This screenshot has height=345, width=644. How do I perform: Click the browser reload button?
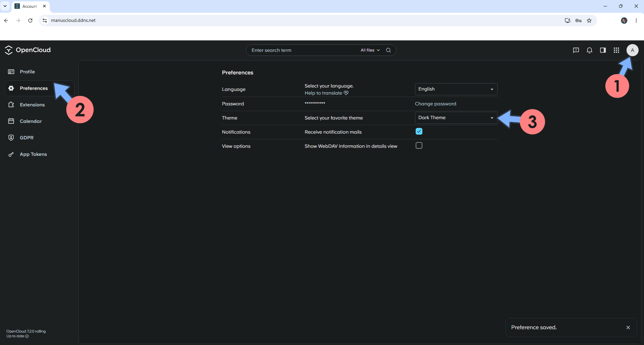(x=30, y=21)
